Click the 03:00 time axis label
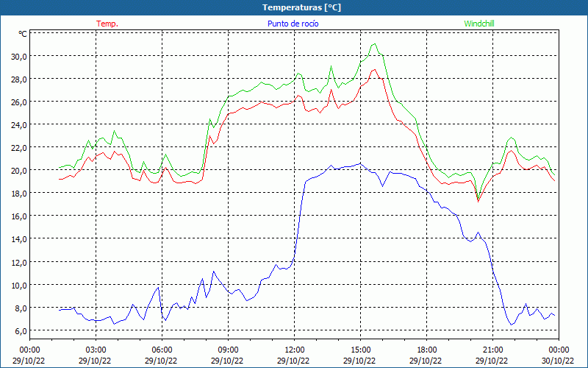Screen dimensions: 588x368 (x=96, y=350)
